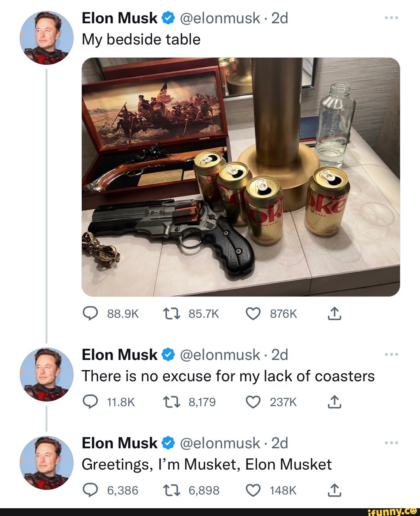Click the ifunny.co link at the bottom
This screenshot has width=420, height=516.
coord(393,511)
